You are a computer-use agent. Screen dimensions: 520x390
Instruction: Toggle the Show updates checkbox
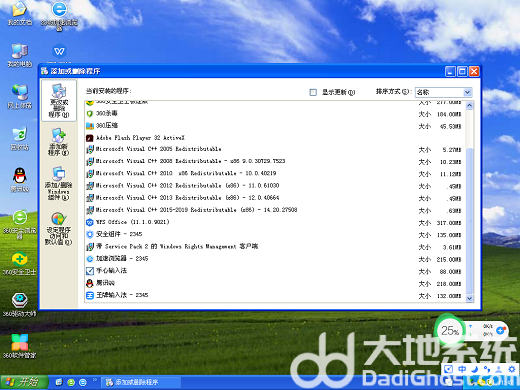313,92
